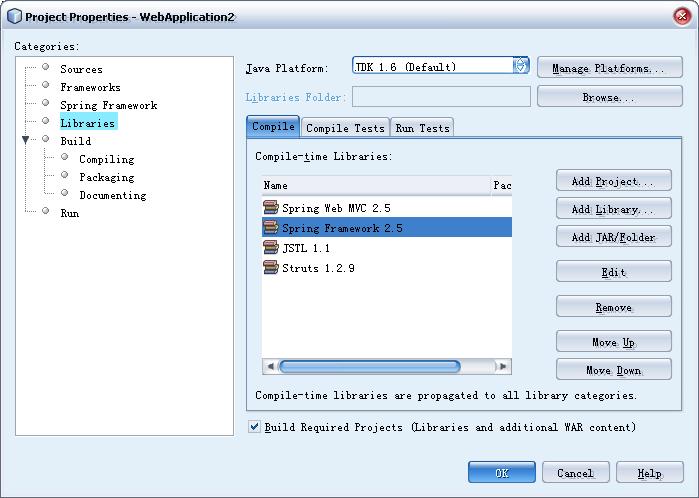Toggle Build Required Projects checkbox
699x498 pixels.
click(x=255, y=427)
